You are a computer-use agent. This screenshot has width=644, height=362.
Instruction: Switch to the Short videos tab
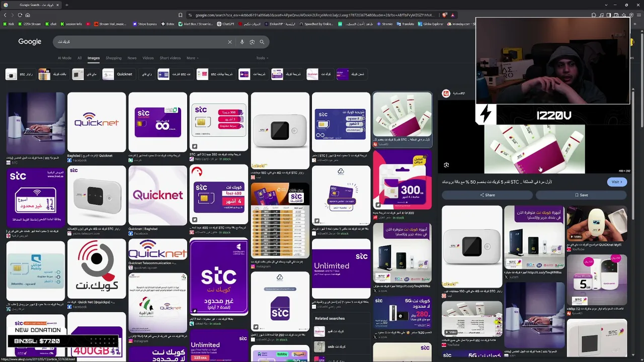click(170, 58)
